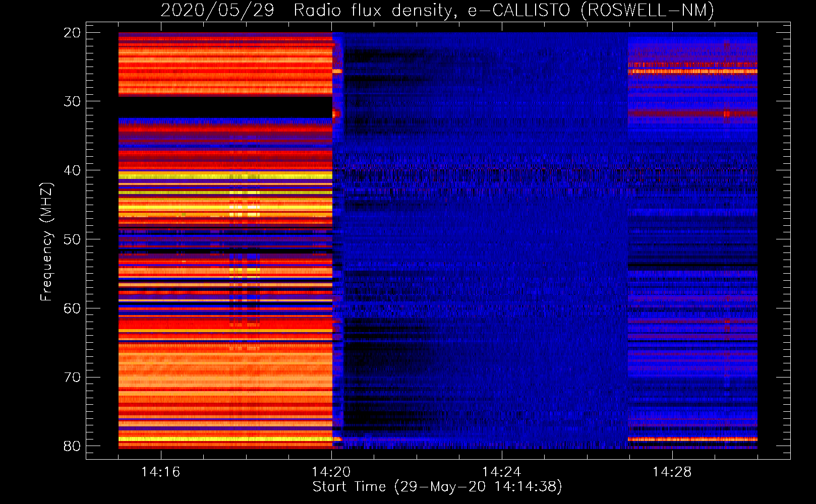The image size is (816, 504).
Task: Click frequency tick label "60"
Action: coord(72,308)
